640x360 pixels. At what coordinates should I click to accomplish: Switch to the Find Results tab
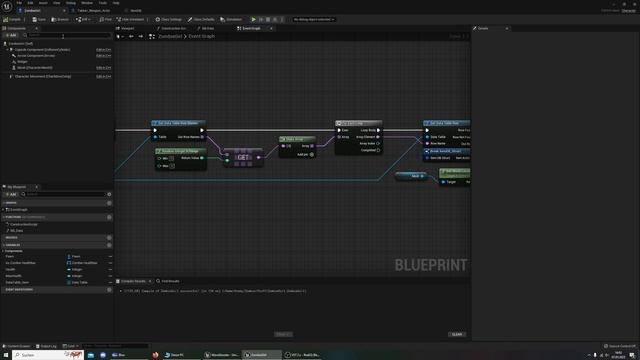coord(168,281)
